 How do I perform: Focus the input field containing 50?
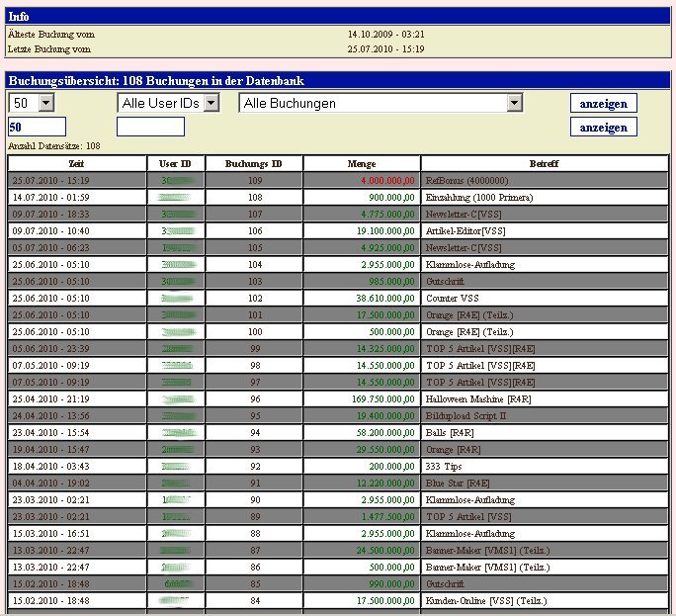click(x=38, y=127)
